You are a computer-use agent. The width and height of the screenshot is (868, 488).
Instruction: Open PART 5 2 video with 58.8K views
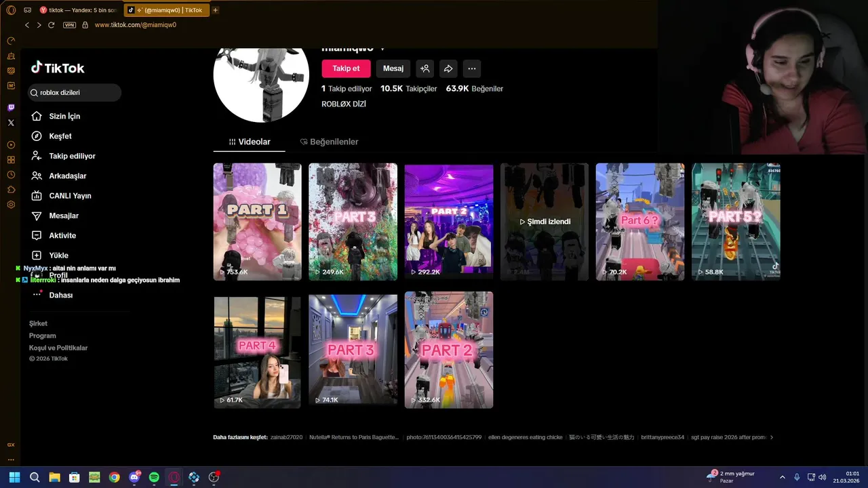736,222
